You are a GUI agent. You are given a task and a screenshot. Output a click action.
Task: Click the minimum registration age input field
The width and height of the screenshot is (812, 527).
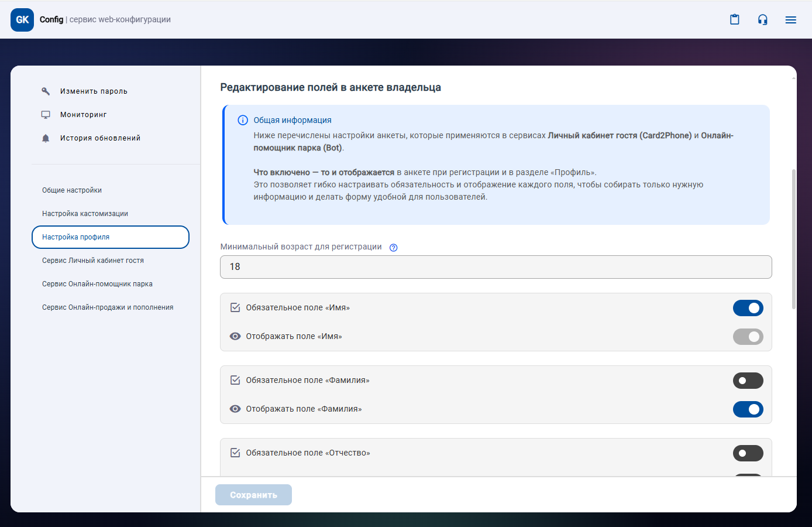[x=496, y=267]
